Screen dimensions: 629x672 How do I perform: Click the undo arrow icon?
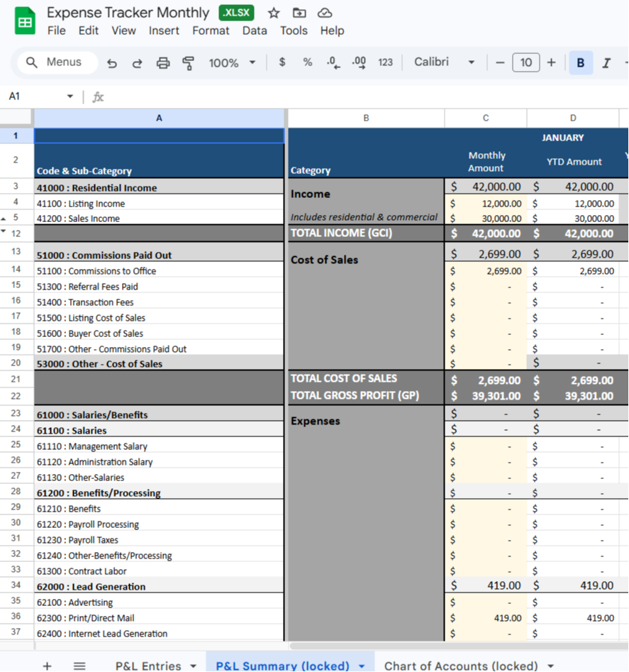(112, 63)
